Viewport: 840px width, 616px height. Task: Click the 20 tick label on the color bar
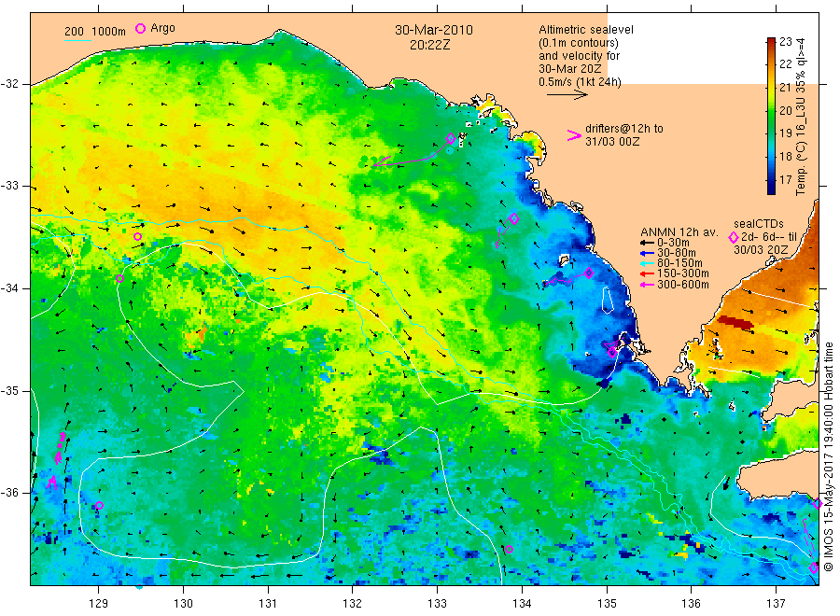(785, 110)
